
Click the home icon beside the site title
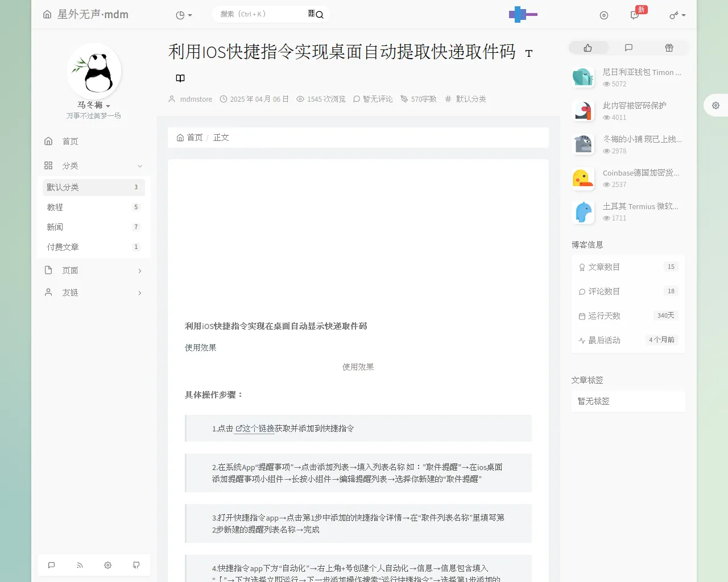(47, 14)
